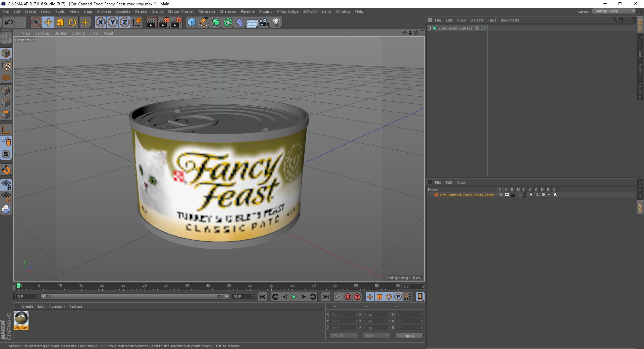The height and width of the screenshot is (349, 644).
Task: Click the coordinate system icon
Action: (x=137, y=22)
